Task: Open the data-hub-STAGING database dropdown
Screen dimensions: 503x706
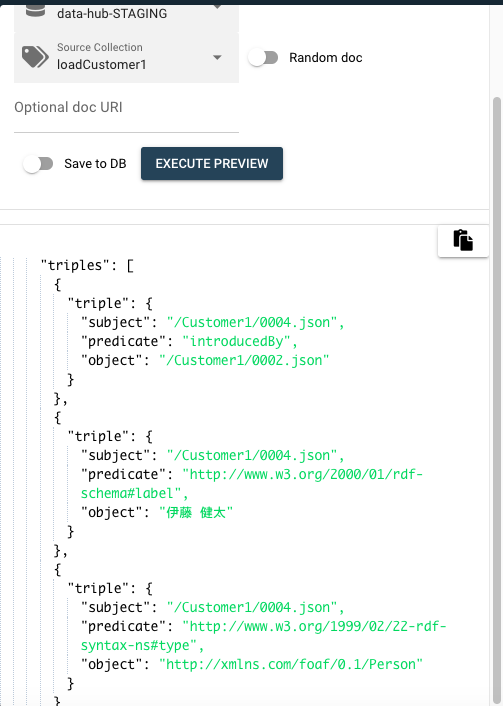Action: 127,15
